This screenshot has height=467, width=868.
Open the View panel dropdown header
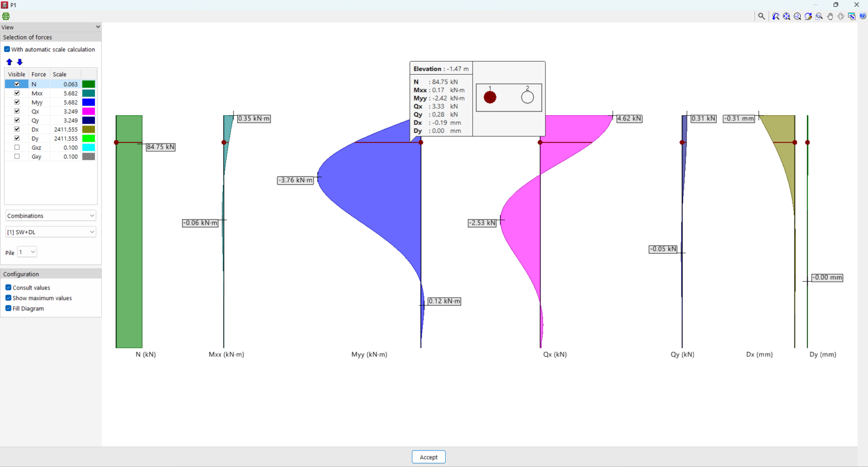(x=51, y=27)
